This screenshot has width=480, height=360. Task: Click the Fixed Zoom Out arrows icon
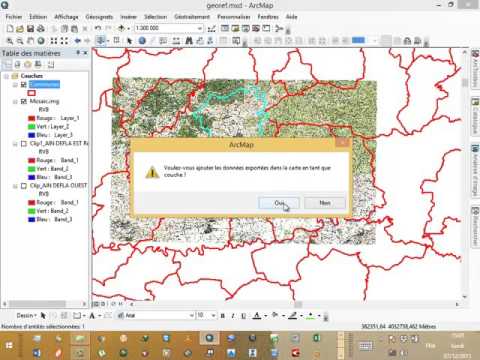click(x=64, y=41)
